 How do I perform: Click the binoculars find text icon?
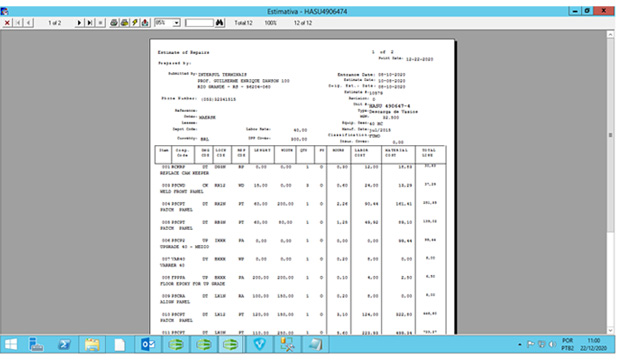click(x=220, y=23)
